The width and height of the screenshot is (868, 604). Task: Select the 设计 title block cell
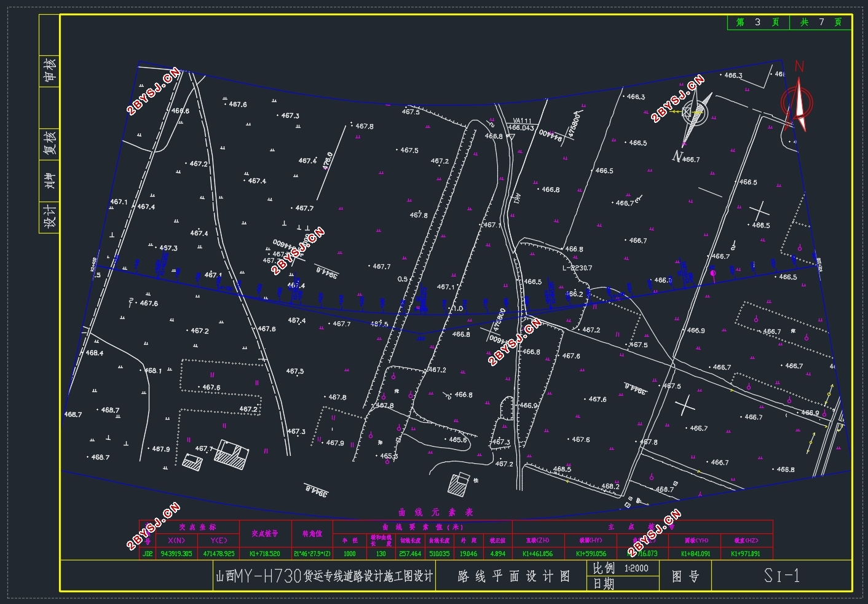point(49,216)
